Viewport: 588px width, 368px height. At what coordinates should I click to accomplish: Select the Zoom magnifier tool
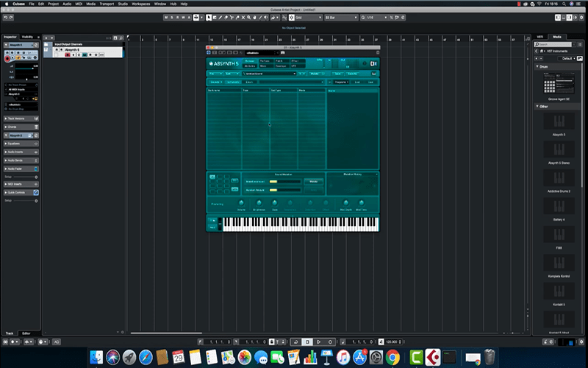pyautogui.click(x=248, y=18)
